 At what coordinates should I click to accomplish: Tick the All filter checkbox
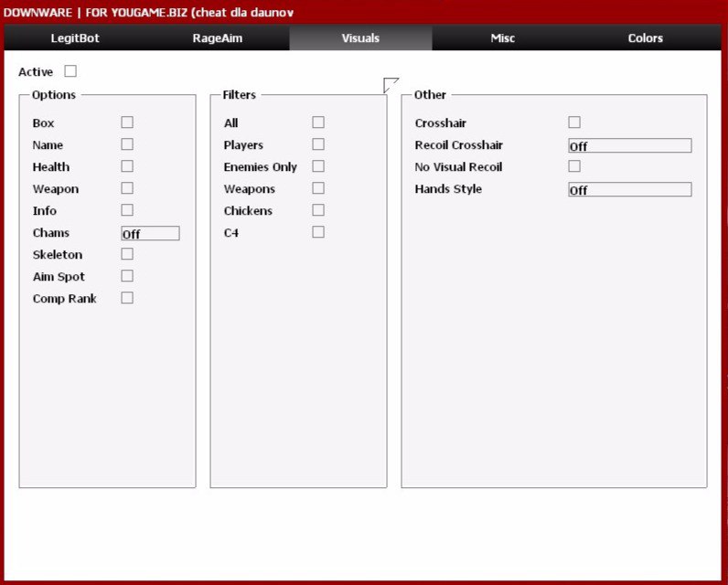click(x=318, y=122)
